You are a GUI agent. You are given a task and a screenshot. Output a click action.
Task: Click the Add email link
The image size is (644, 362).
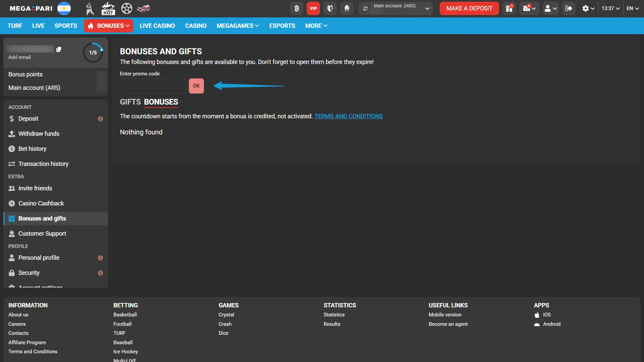click(19, 57)
